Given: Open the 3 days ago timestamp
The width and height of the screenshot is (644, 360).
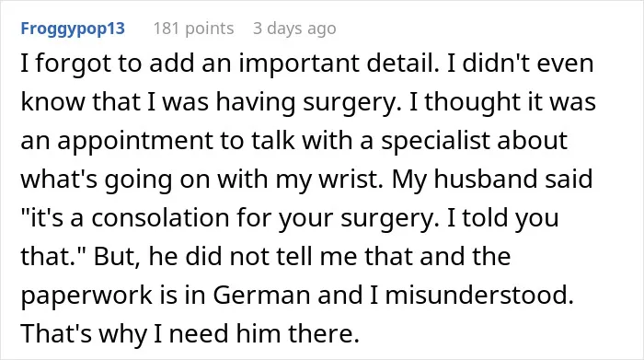Looking at the screenshot, I should click(x=294, y=29).
